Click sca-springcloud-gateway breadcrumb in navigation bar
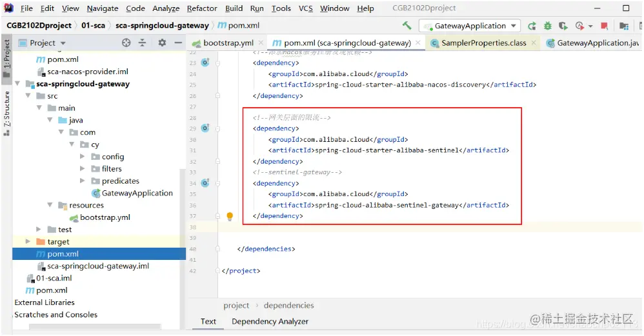 162,25
